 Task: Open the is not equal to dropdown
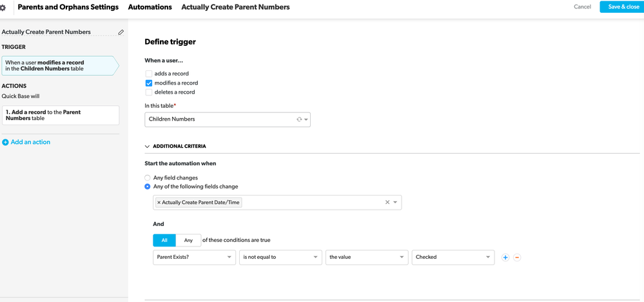[x=280, y=257]
